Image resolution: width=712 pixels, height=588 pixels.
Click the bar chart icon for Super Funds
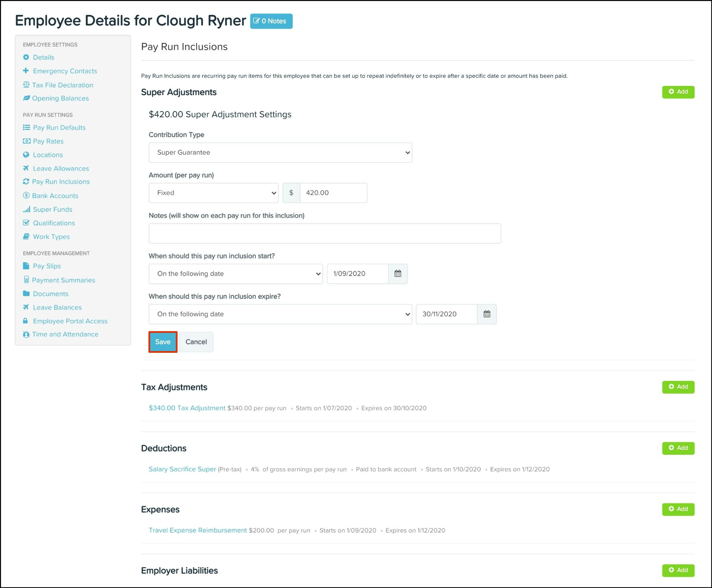(x=26, y=209)
